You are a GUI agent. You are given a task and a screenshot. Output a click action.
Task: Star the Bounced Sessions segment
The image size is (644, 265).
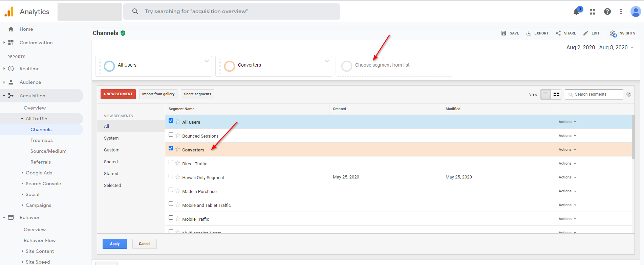[178, 136]
